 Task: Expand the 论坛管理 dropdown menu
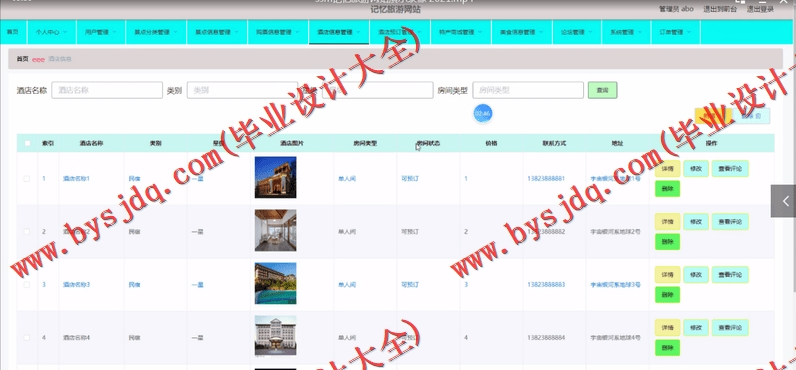click(577, 32)
